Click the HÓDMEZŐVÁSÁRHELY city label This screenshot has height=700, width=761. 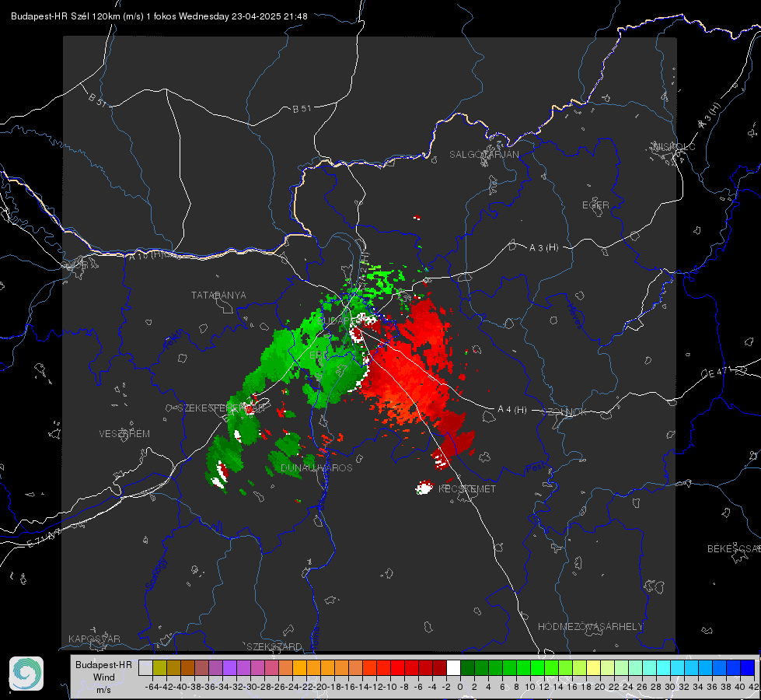(x=590, y=627)
